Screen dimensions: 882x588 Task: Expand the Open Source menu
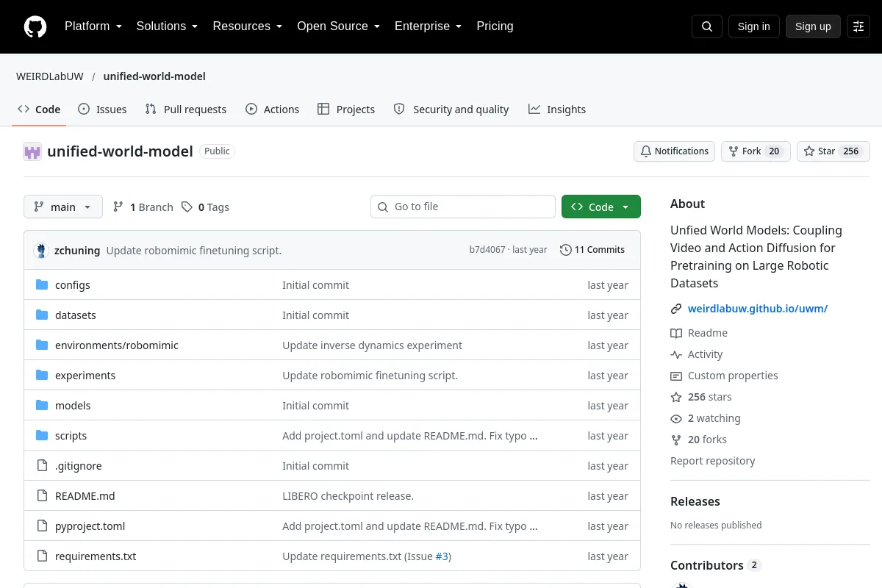point(338,26)
